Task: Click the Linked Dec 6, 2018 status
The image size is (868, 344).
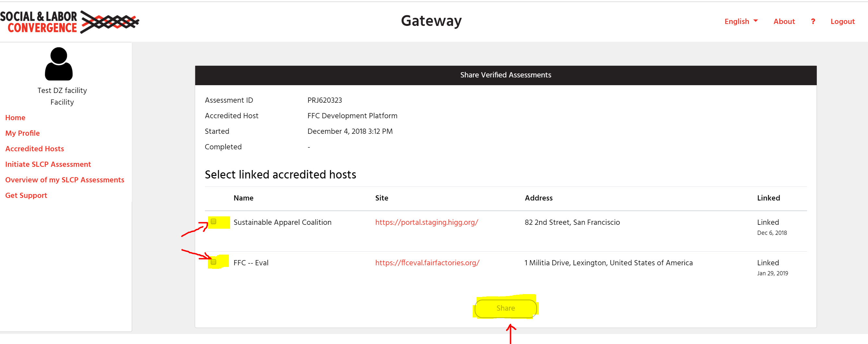Action: pos(772,227)
